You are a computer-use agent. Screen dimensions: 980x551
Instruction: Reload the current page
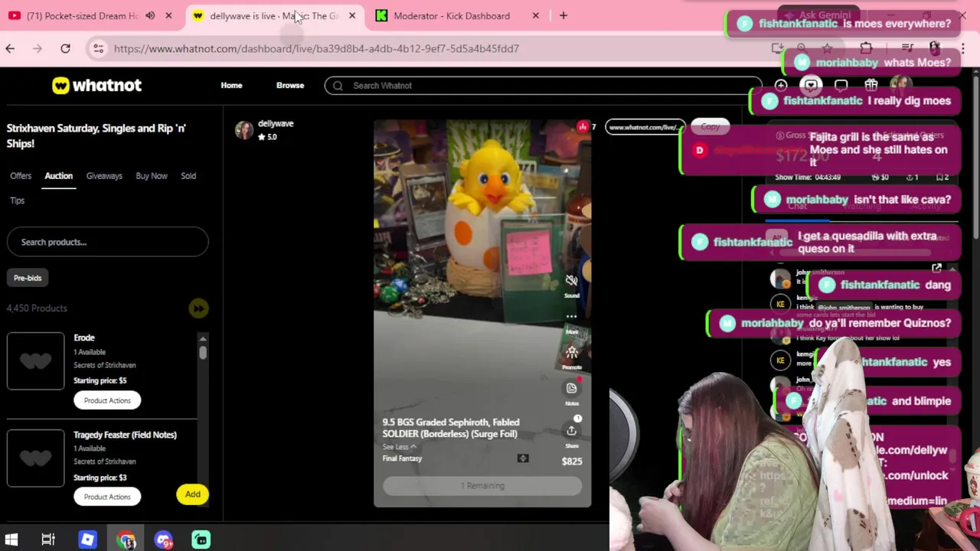[x=65, y=48]
